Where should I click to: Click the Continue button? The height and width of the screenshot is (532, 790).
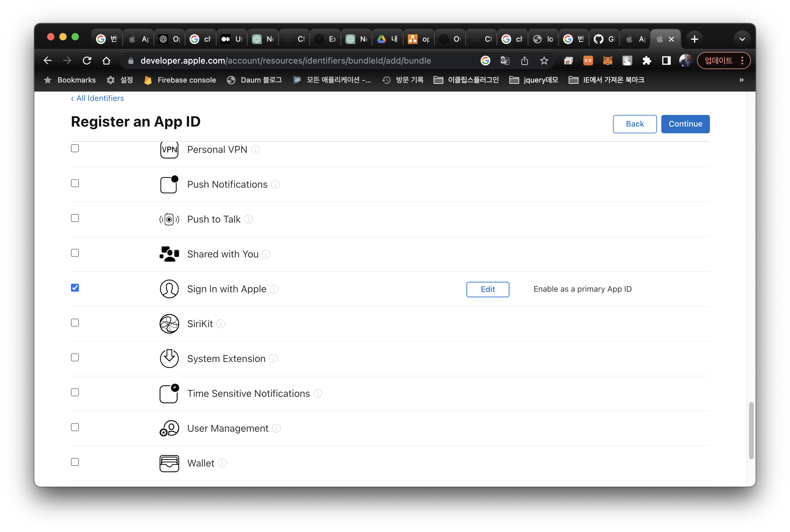685,124
